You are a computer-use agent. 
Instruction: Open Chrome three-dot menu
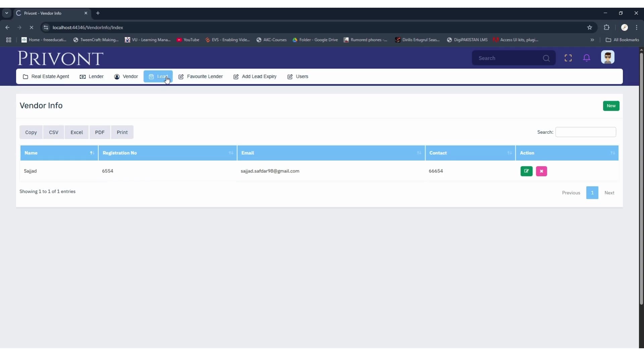[x=636, y=27]
